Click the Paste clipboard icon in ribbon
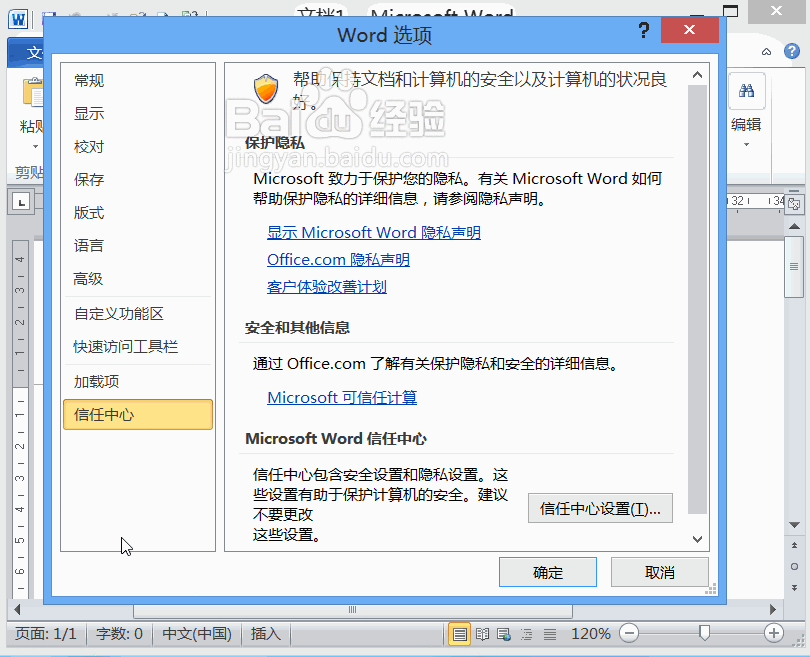Screen dimensions: 810x657 click(33, 92)
